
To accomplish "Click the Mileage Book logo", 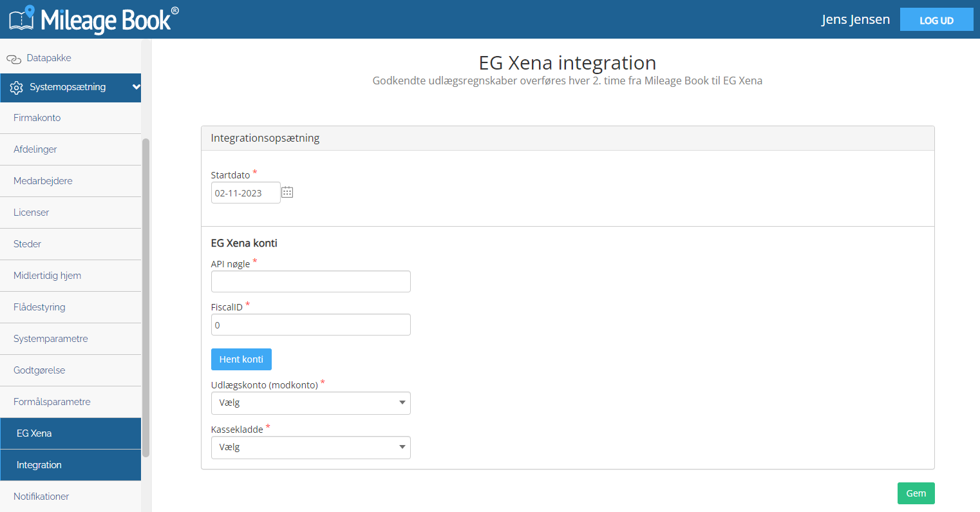I will [94, 19].
